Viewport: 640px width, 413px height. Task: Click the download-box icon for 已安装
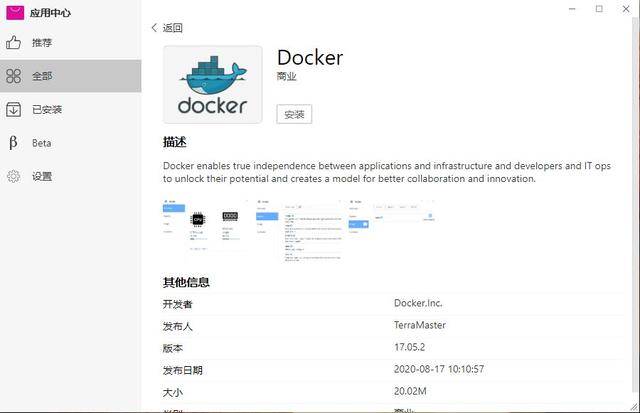(14, 110)
